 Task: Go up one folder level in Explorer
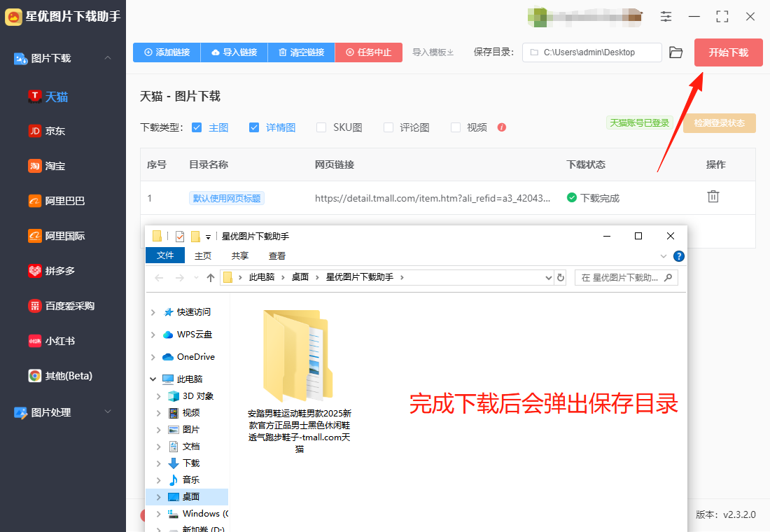pos(211,277)
